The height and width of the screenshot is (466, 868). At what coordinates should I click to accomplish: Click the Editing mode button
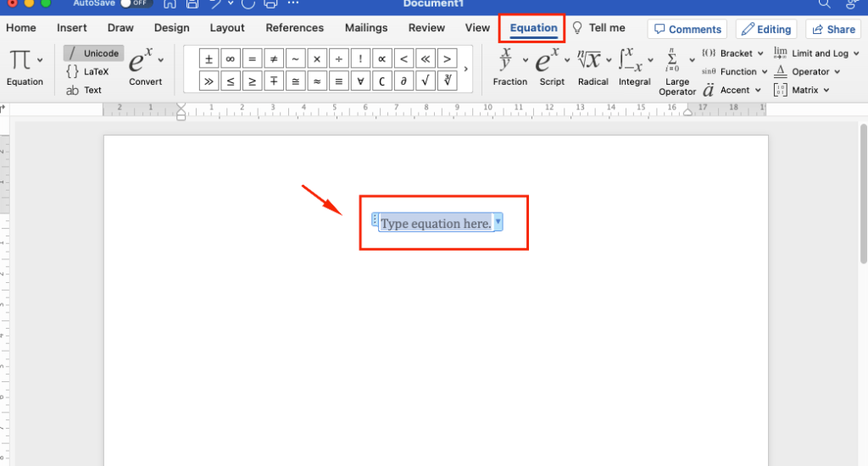click(766, 30)
